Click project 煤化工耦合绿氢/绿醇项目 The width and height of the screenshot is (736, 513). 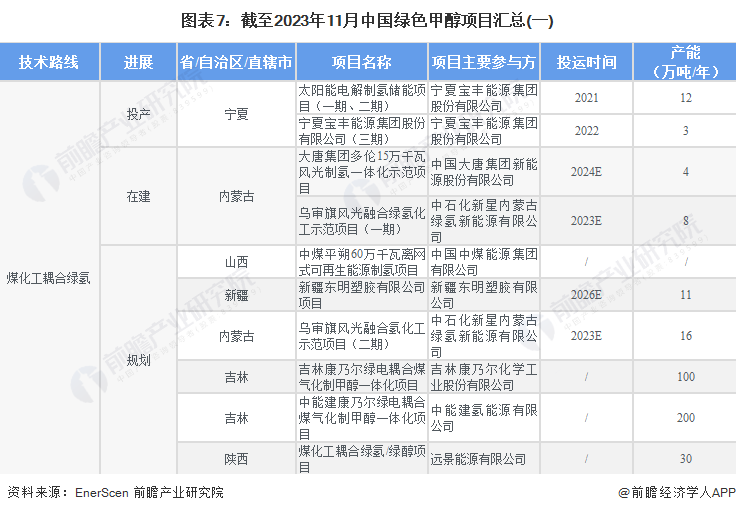tap(362, 459)
